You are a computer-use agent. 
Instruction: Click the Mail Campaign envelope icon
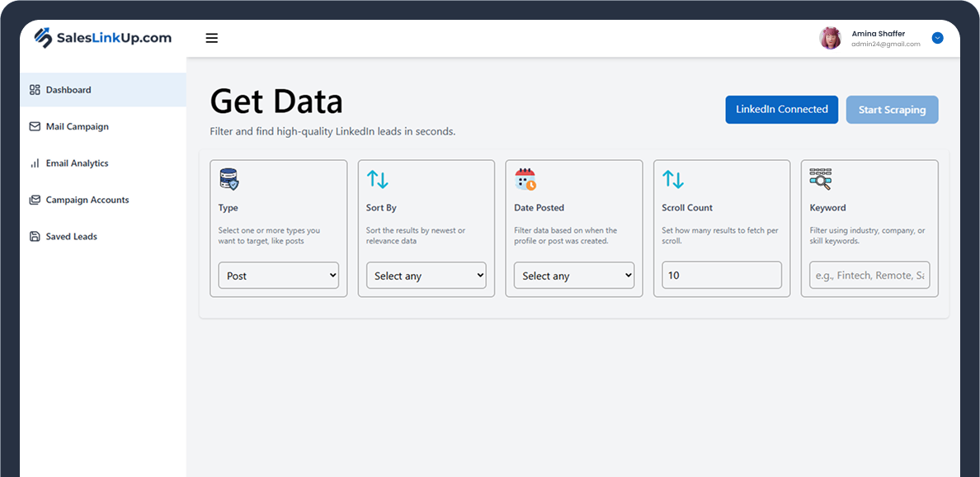click(x=35, y=127)
